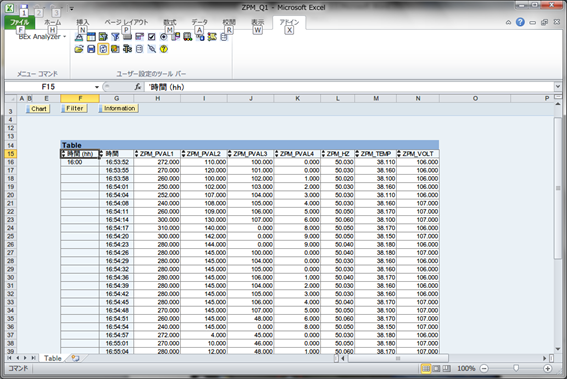Click the Insert Button gray bar icon
The height and width of the screenshot is (379, 567).
click(127, 37)
